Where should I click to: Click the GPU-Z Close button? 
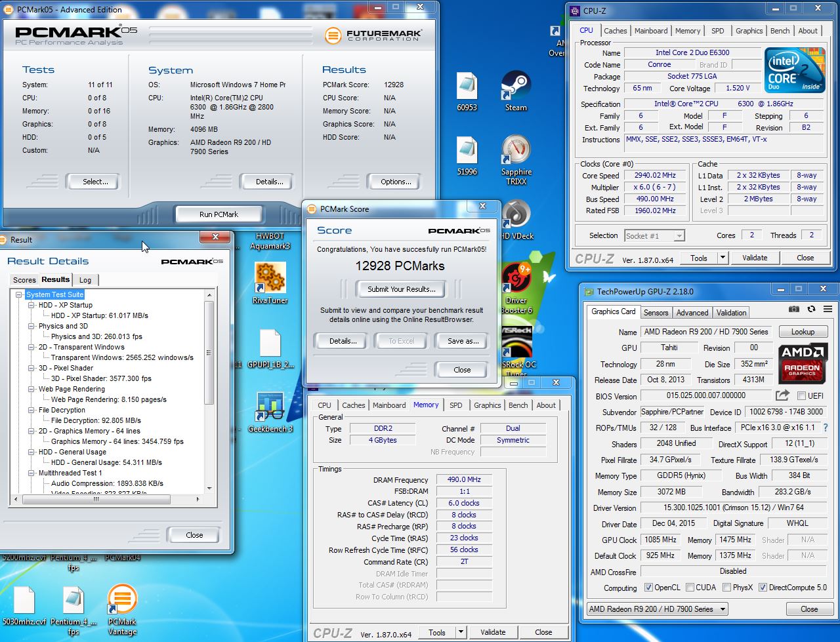click(809, 609)
